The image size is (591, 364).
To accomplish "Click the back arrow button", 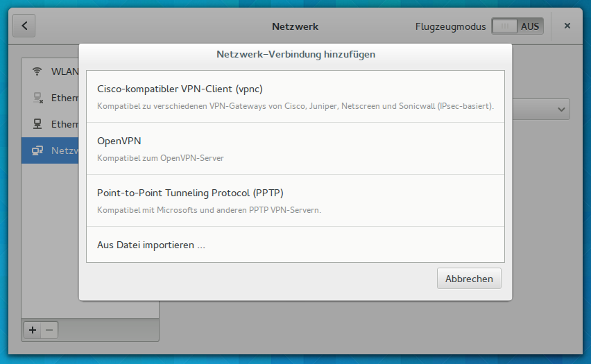I will coord(24,26).
